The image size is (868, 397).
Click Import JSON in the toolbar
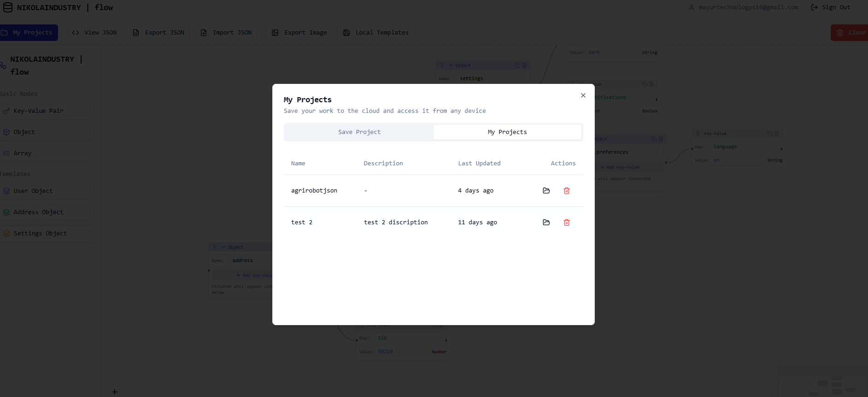tap(226, 33)
